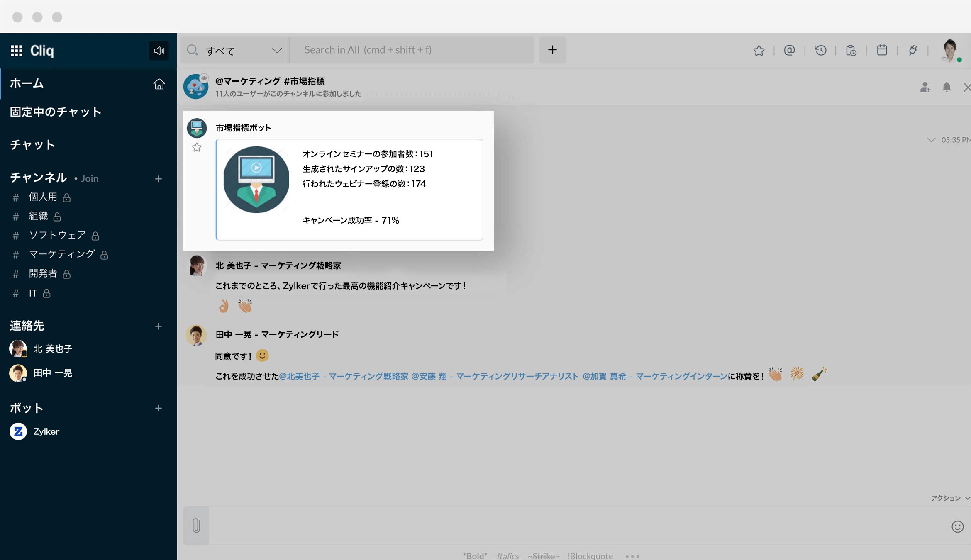Open starred messages from top bar
Screen dimensions: 971x560
(x=759, y=51)
